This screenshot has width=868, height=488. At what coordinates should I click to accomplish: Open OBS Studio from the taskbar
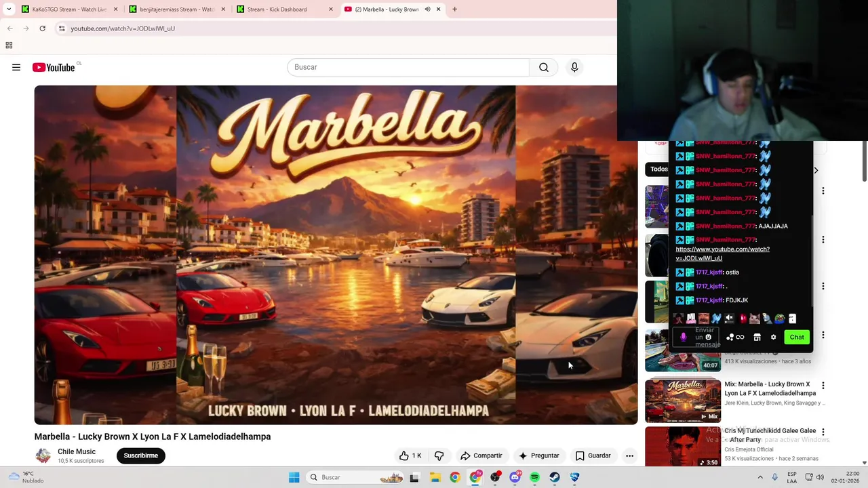pos(495,477)
